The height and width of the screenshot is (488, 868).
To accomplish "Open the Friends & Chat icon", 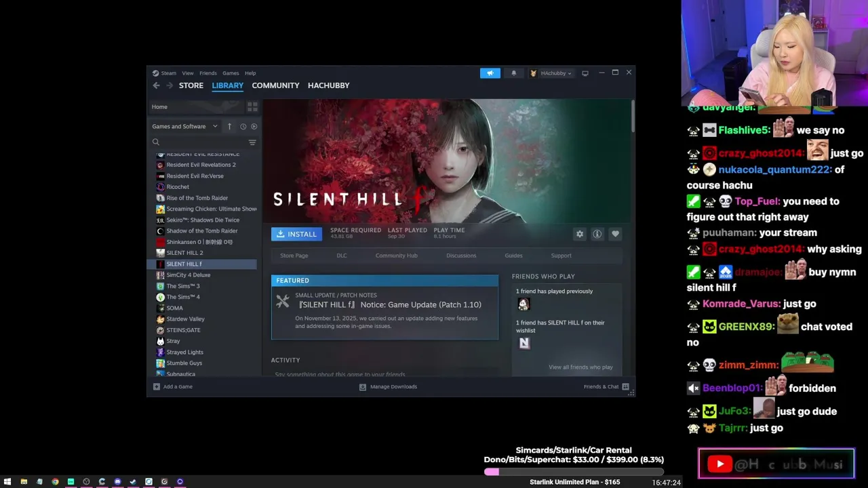I will [x=625, y=386].
